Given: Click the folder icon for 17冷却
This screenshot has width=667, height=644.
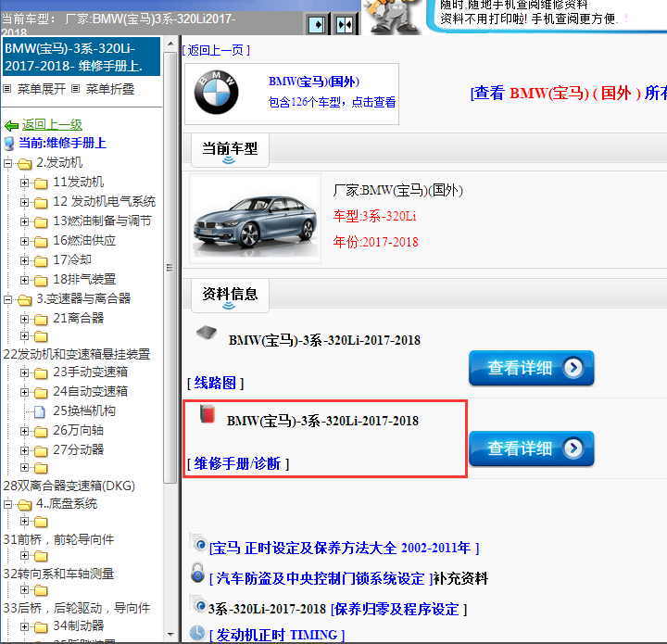Looking at the screenshot, I should [41, 260].
